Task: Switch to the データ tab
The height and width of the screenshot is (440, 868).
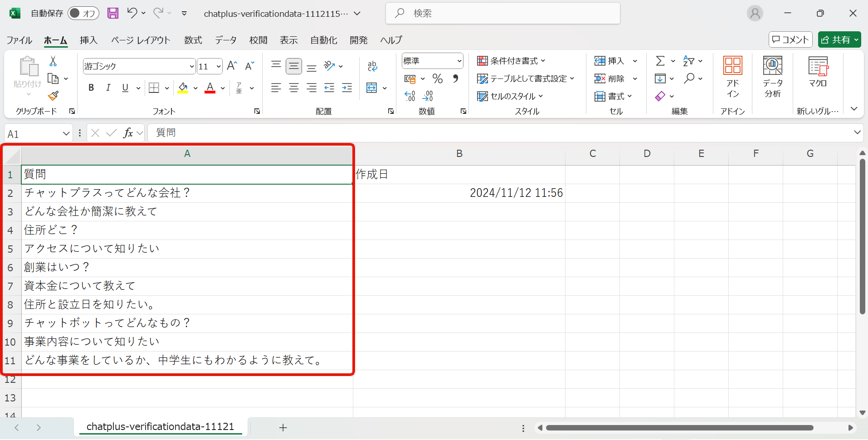Action: point(226,40)
